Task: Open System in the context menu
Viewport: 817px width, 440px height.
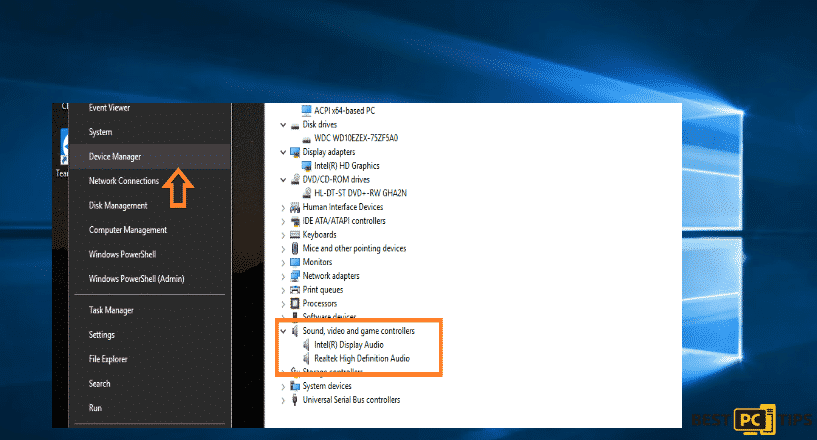Action: (x=150, y=132)
